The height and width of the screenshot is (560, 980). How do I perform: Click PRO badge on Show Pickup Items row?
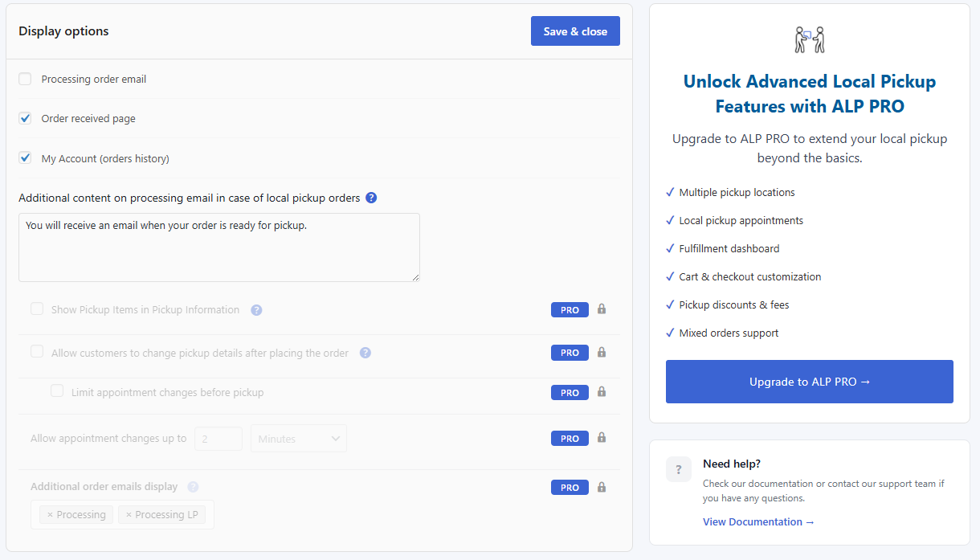(x=570, y=310)
